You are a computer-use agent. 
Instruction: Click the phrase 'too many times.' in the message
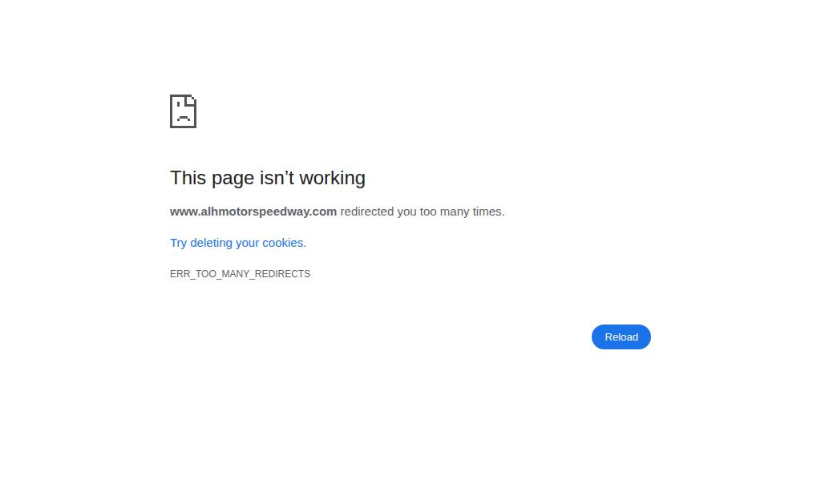coord(462,212)
